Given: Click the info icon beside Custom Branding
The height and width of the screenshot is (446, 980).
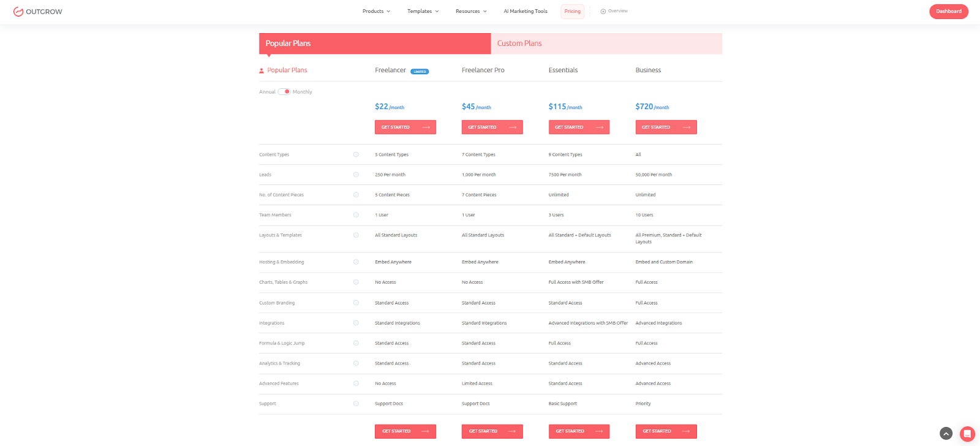Looking at the screenshot, I should click(x=356, y=303).
